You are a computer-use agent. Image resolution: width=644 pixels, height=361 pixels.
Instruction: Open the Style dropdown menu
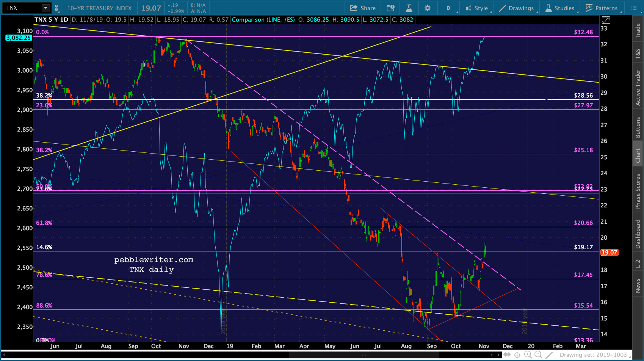477,8
